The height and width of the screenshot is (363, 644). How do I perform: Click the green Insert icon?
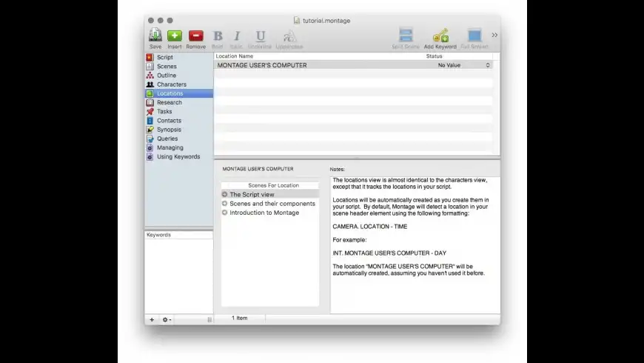click(175, 36)
